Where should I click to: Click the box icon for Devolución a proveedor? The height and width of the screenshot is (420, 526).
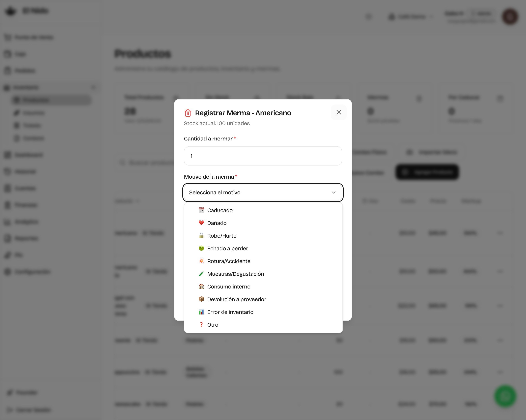tap(201, 299)
